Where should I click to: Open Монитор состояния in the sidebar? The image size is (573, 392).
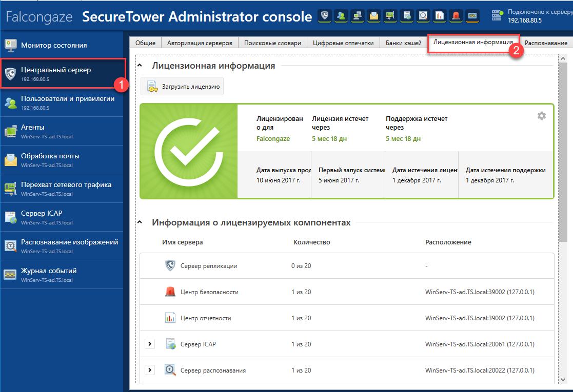tap(62, 45)
